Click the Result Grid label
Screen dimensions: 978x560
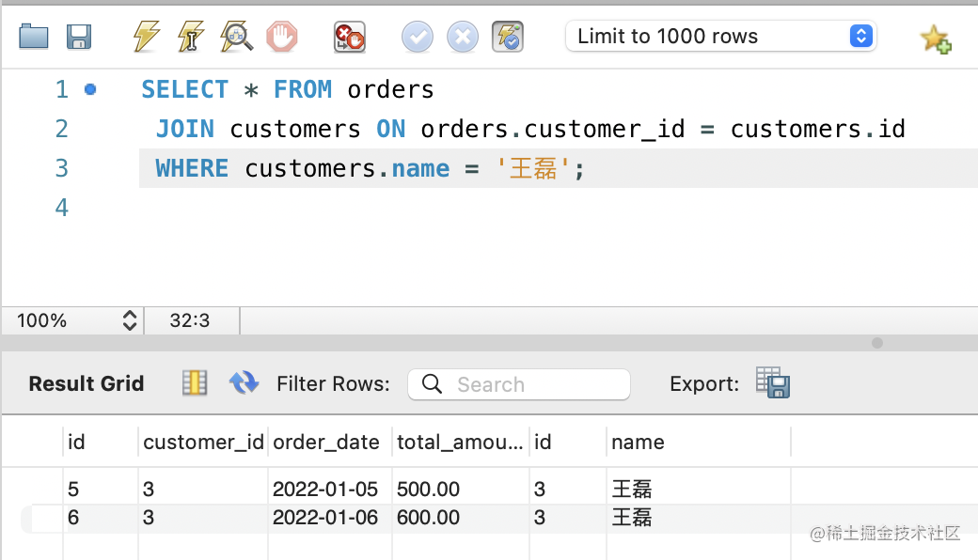pos(87,383)
